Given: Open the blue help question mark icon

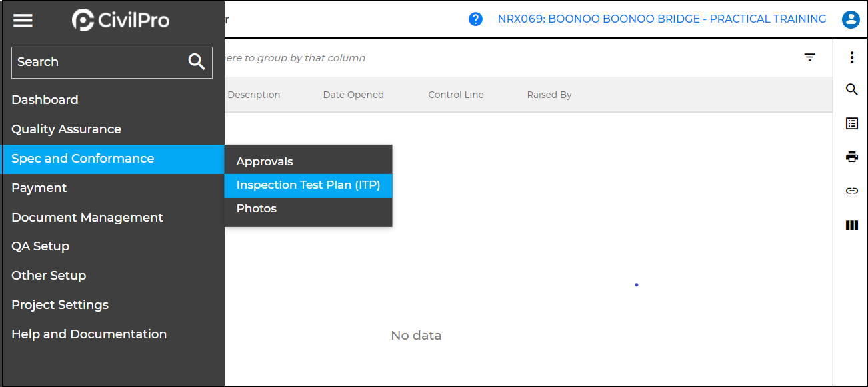Looking at the screenshot, I should click(x=475, y=19).
